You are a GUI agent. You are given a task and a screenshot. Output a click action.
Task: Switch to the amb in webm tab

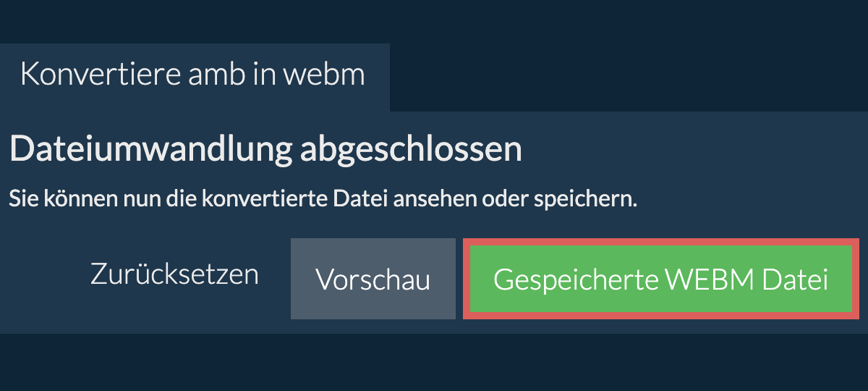(192, 75)
